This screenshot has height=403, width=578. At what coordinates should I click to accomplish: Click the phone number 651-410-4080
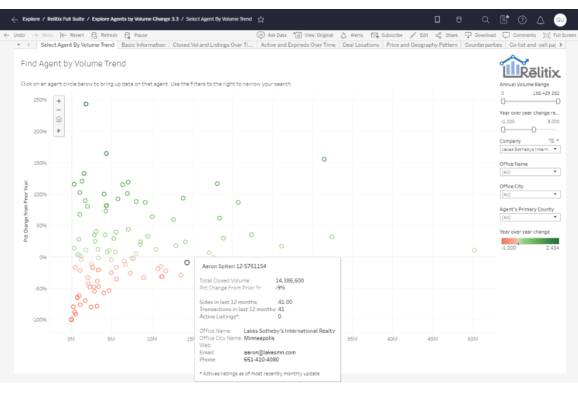click(x=261, y=359)
